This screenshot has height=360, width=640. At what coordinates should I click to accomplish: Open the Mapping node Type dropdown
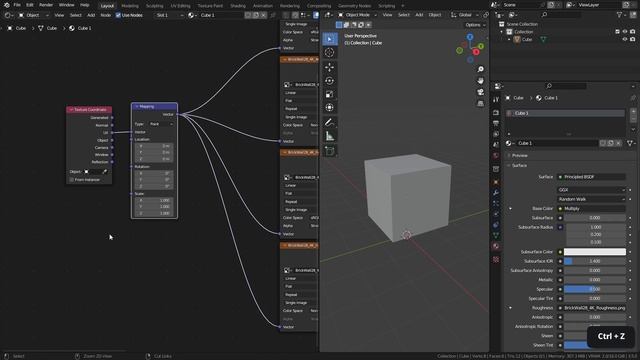click(161, 124)
